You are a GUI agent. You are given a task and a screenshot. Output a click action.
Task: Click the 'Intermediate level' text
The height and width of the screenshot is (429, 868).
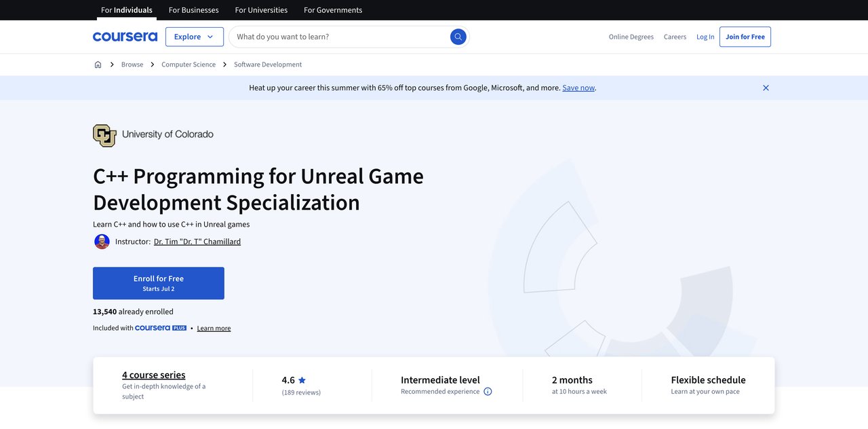click(x=440, y=380)
